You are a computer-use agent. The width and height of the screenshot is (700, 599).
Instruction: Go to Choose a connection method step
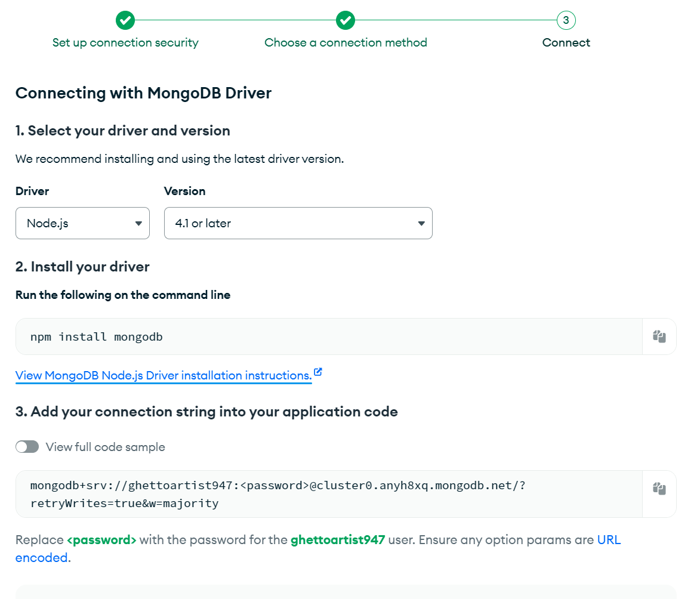(346, 43)
